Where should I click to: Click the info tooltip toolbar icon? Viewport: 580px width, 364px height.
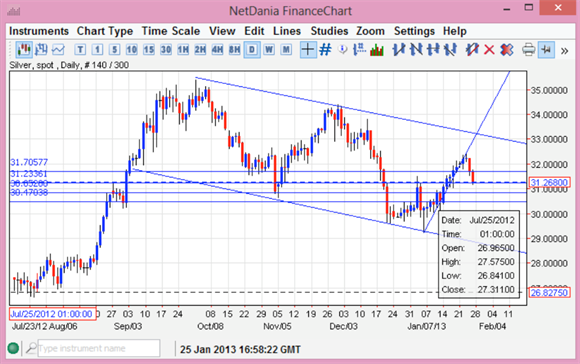(343, 50)
